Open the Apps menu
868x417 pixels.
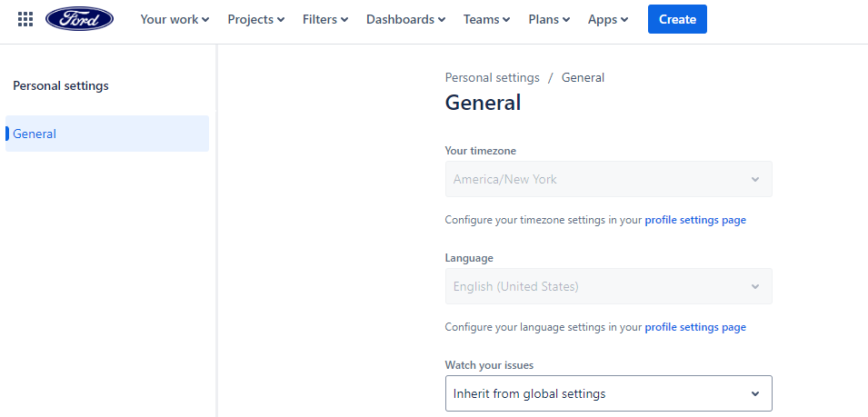point(608,19)
